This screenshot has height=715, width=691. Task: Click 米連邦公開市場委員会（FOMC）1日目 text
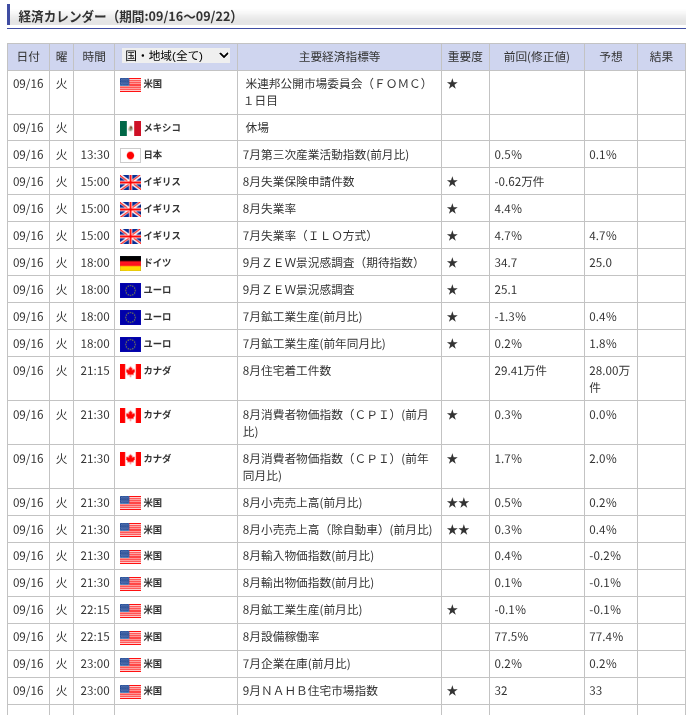point(335,92)
